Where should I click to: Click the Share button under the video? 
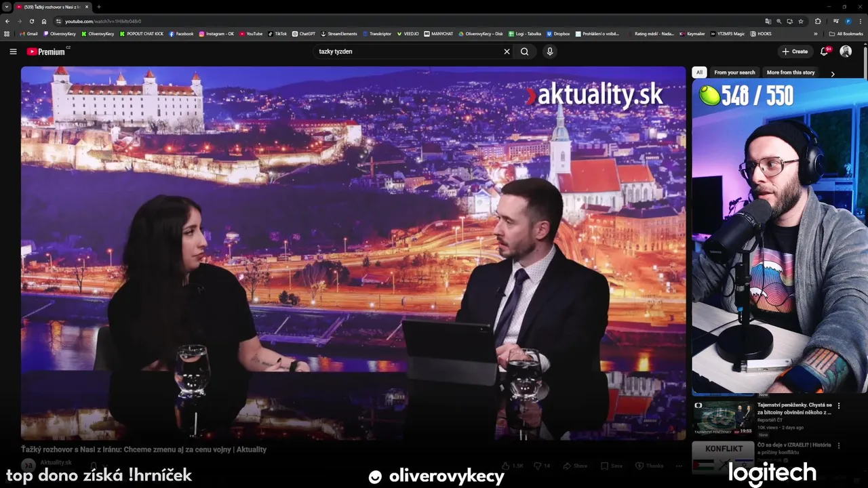point(575,466)
